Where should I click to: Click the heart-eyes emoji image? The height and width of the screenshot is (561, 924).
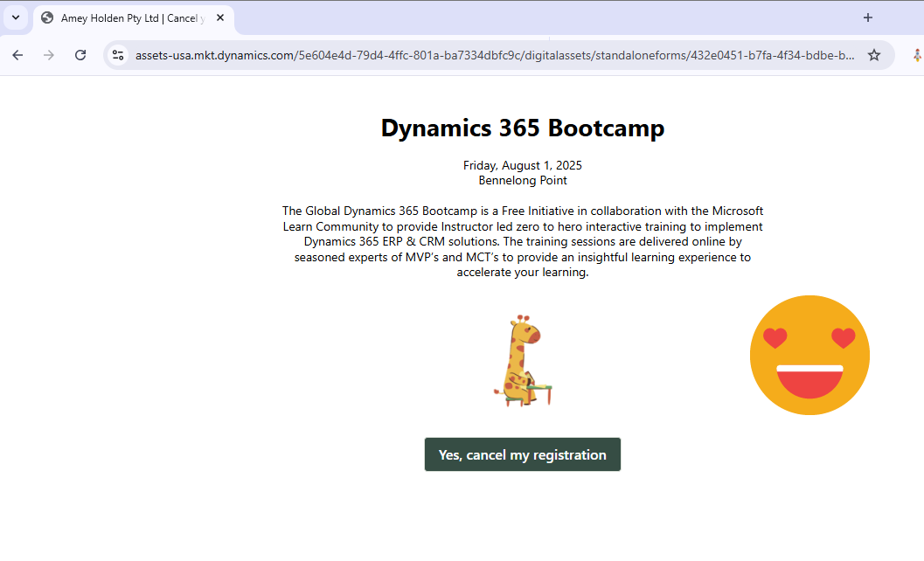tap(809, 356)
